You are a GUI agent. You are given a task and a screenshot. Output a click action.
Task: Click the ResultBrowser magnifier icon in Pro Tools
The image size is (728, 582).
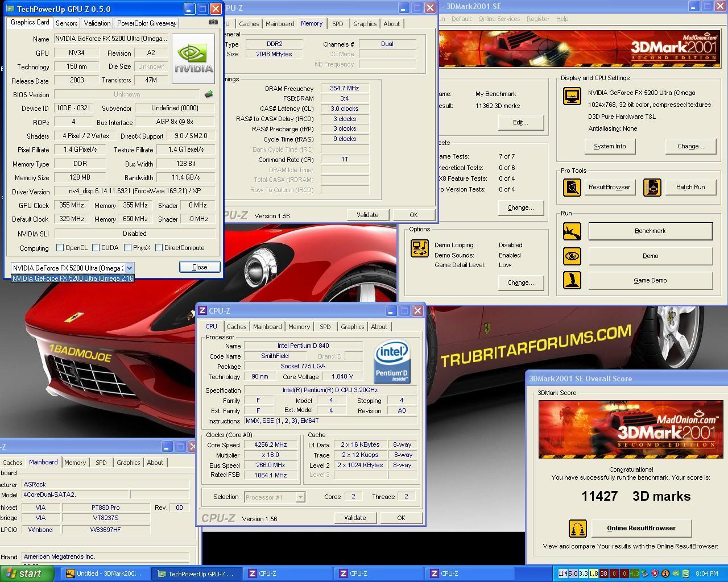click(x=572, y=187)
